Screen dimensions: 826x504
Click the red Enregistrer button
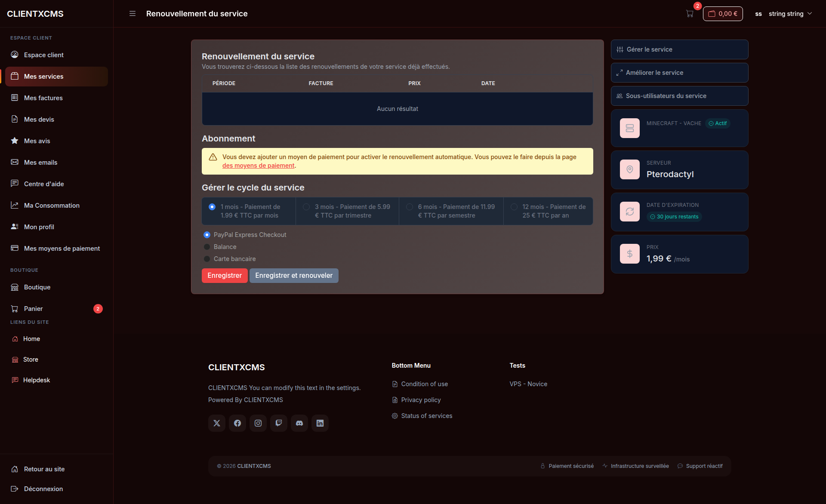225,276
